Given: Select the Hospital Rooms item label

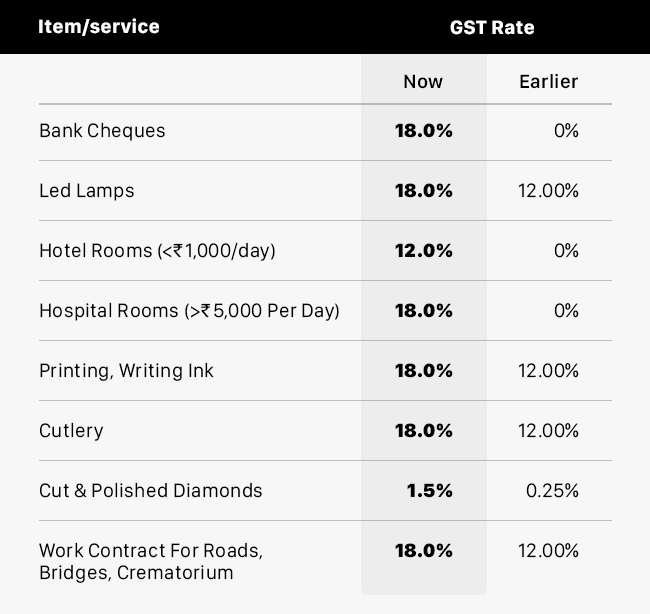Looking at the screenshot, I should click(x=189, y=311).
